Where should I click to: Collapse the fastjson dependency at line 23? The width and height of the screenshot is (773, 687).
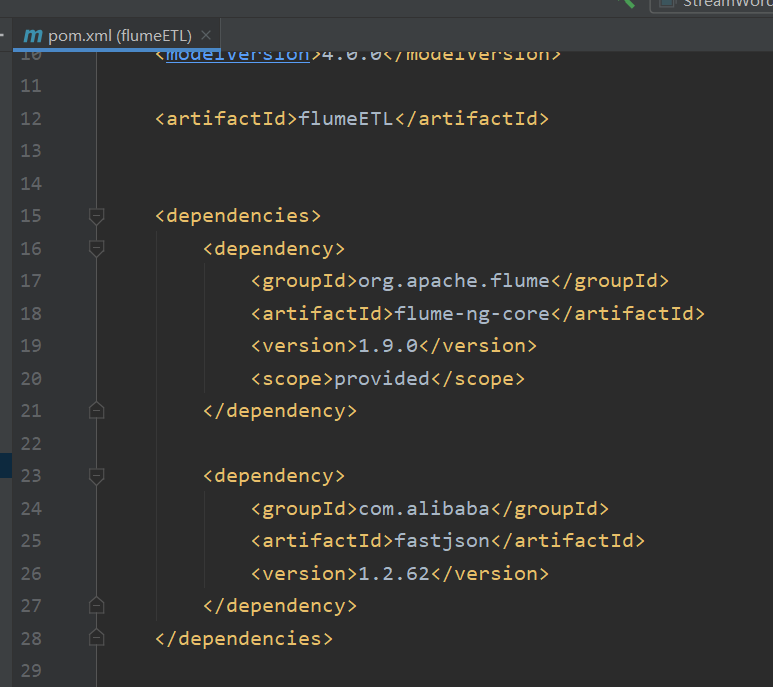(x=96, y=476)
